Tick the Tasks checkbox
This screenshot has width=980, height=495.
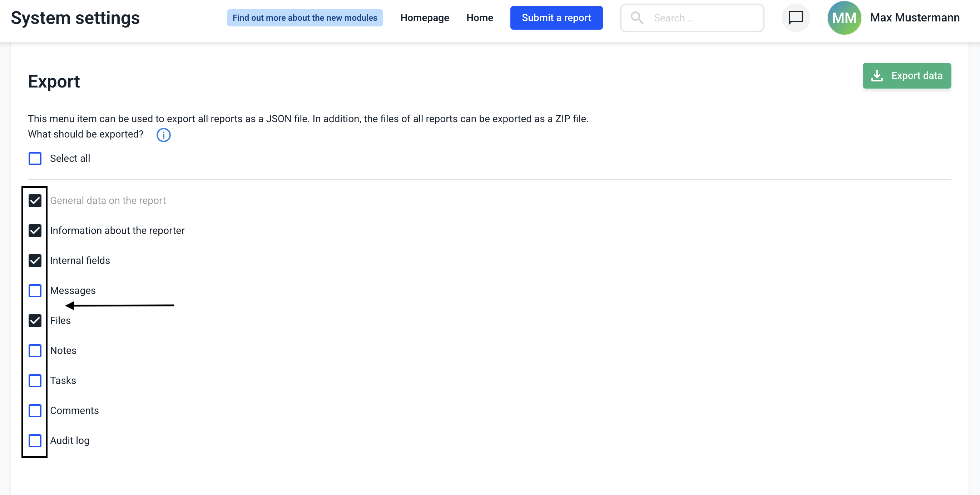[35, 381]
